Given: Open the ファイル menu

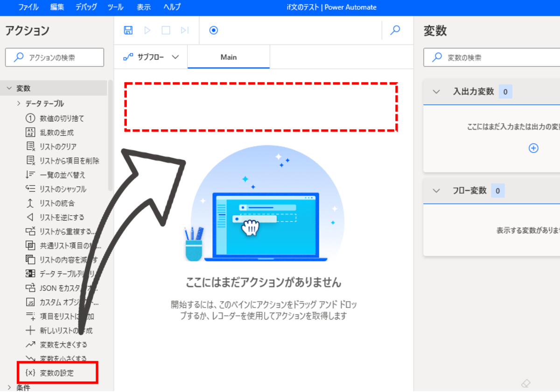Looking at the screenshot, I should pyautogui.click(x=28, y=7).
